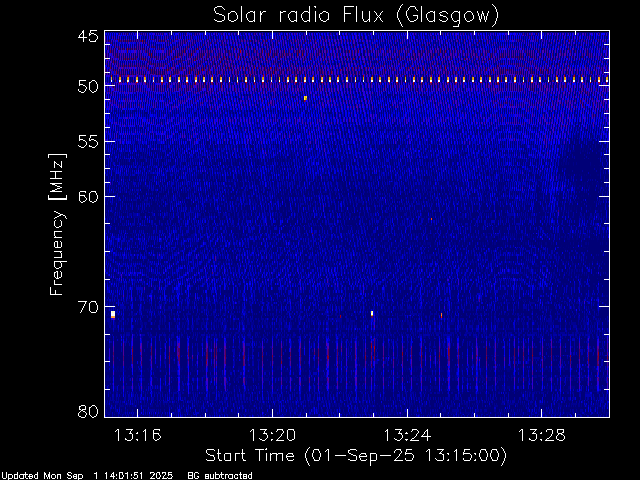The image size is (640, 480).
Task: Click the "Updated Mon Sep 1 14:01:51 2025" text
Action: point(87,476)
